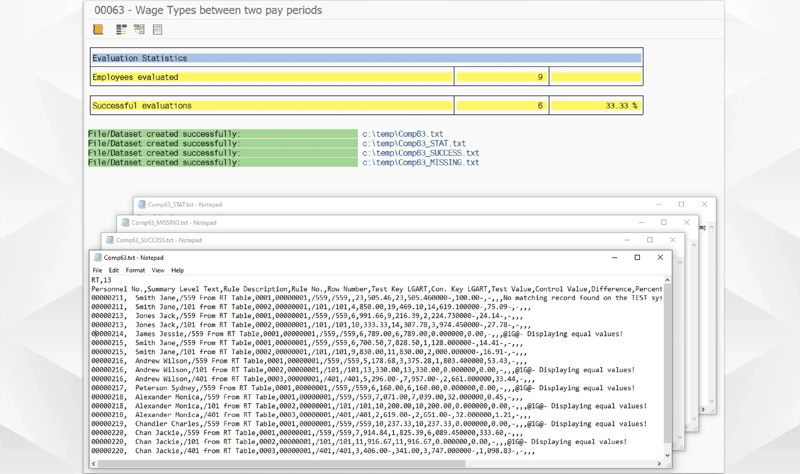This screenshot has height=474, width=800.
Task: Open the Help menu in Notepad
Action: pyautogui.click(x=177, y=270)
